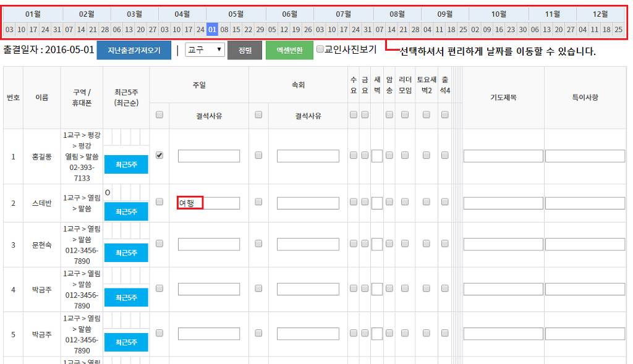Viewport: 633px width, 364px height.
Task: Toggle the 토요새벽2 header checkbox
Action: pyautogui.click(x=427, y=114)
